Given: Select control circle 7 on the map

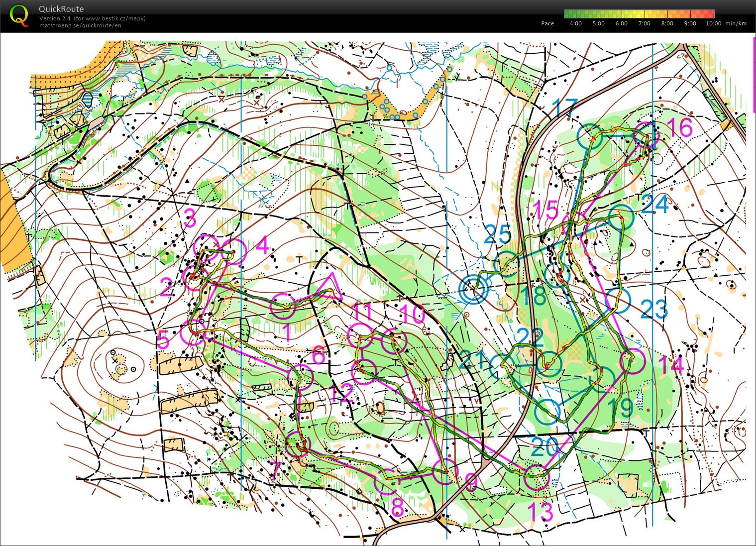Looking at the screenshot, I should pos(298,444).
